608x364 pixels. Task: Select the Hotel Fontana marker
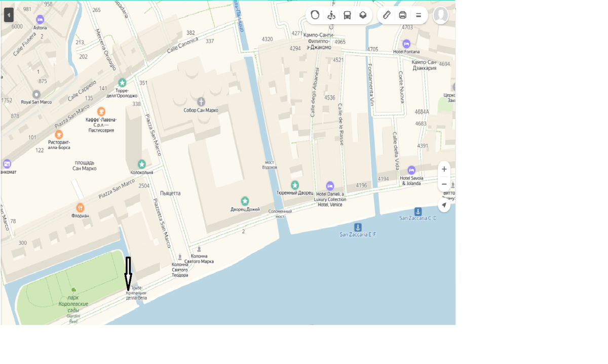pos(406,44)
